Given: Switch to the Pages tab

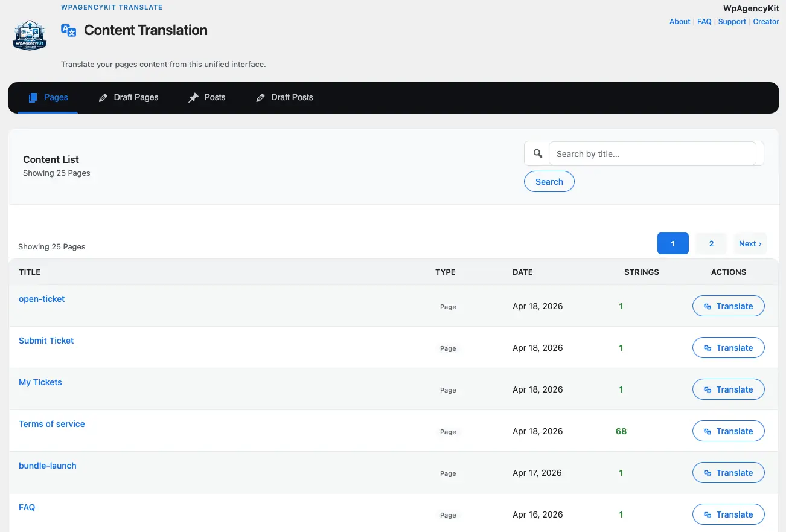Looking at the screenshot, I should (x=48, y=97).
